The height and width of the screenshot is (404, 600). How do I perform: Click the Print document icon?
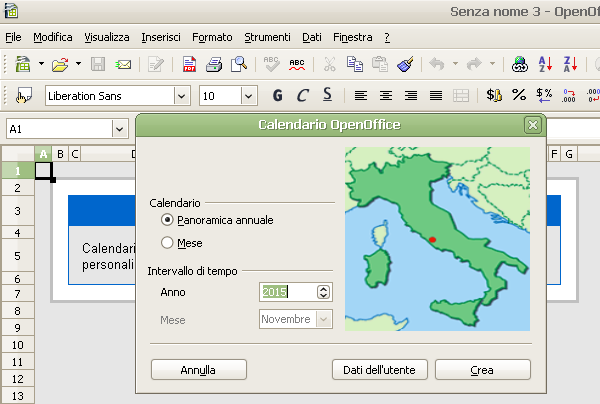pos(214,65)
